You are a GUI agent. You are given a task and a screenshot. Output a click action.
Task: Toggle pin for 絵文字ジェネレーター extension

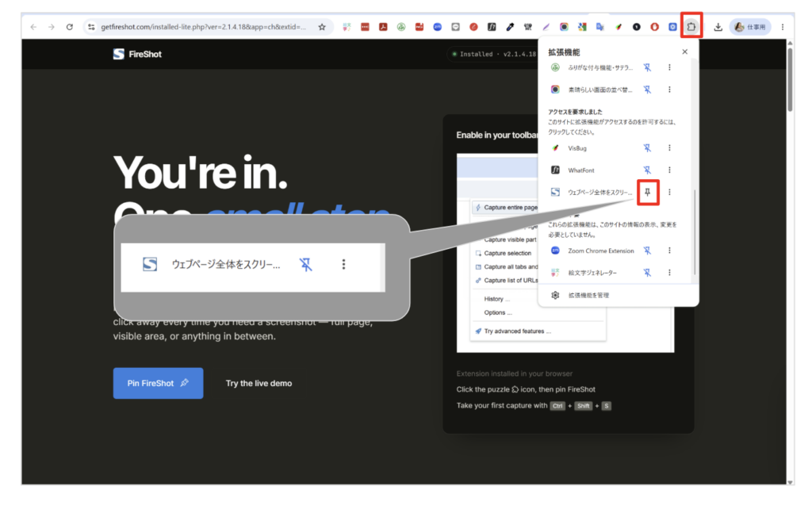point(647,273)
